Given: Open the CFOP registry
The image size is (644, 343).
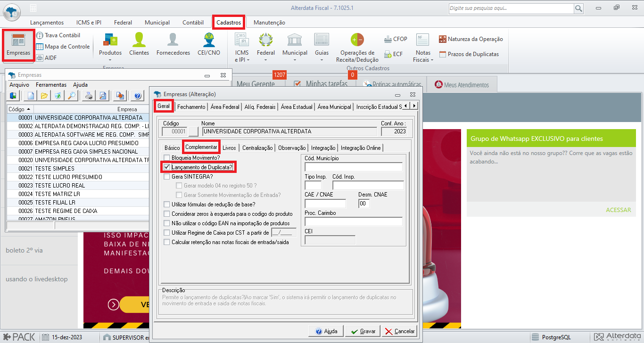Looking at the screenshot, I should pyautogui.click(x=396, y=39).
